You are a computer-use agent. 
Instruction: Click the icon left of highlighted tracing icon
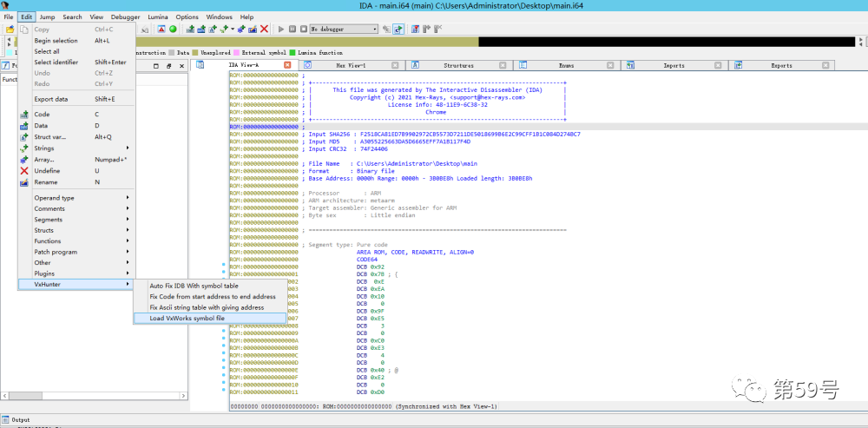tap(386, 30)
